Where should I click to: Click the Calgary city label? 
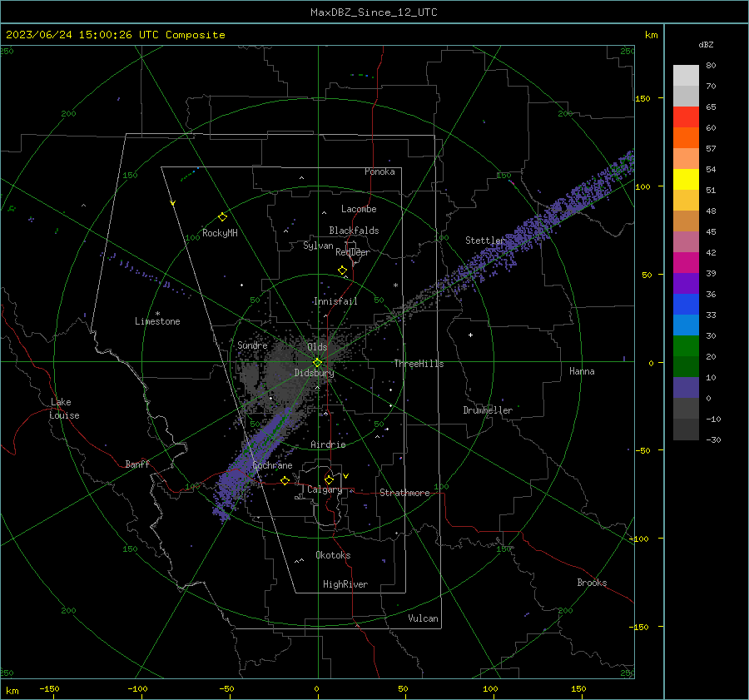pyautogui.click(x=325, y=489)
